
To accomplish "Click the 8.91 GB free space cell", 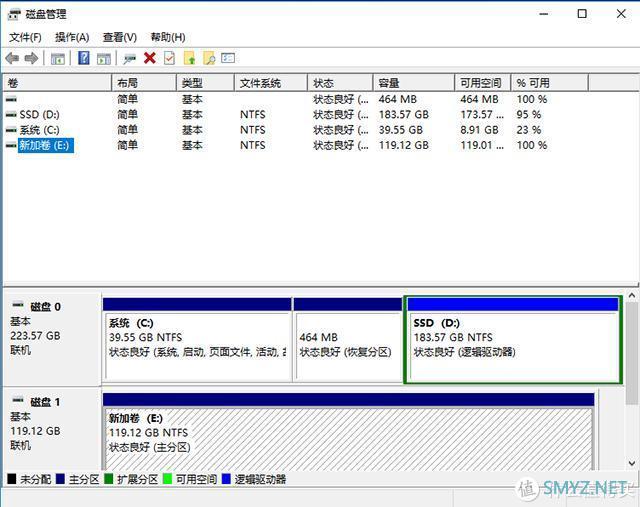I will (x=480, y=130).
